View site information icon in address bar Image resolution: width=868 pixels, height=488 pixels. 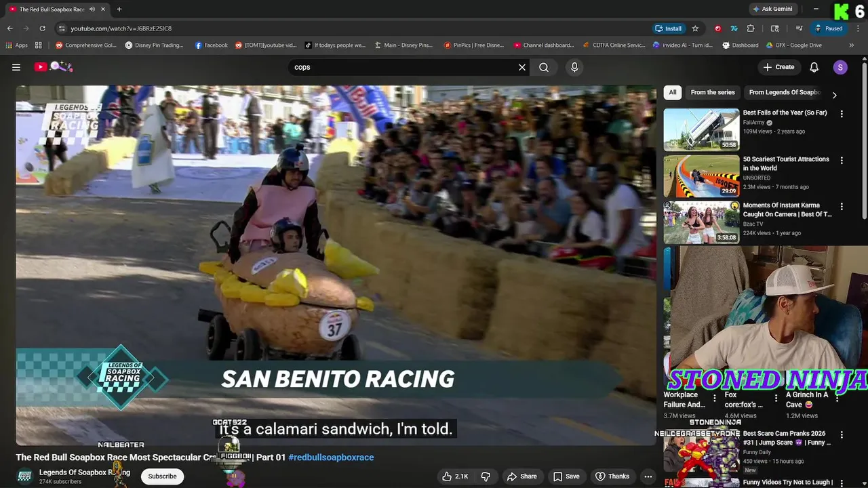[x=62, y=28]
